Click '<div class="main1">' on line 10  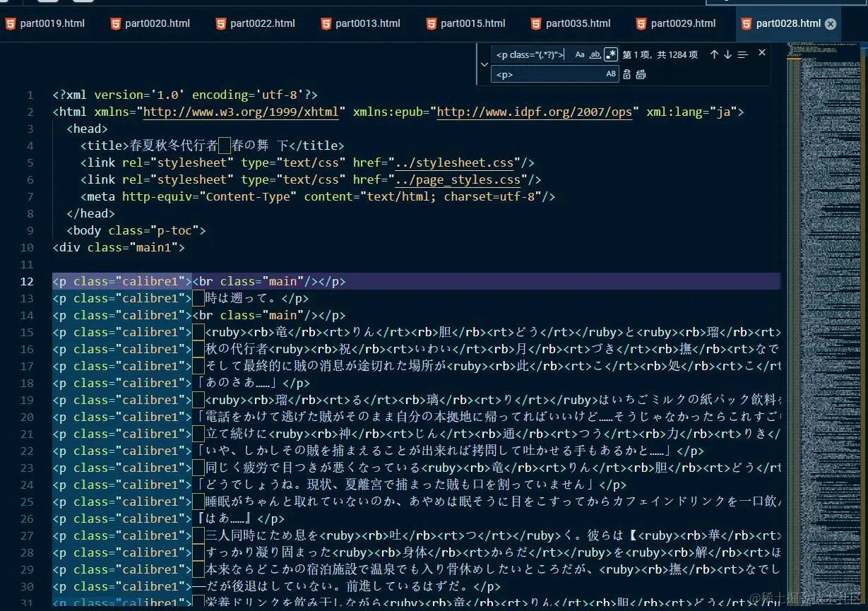pos(118,248)
